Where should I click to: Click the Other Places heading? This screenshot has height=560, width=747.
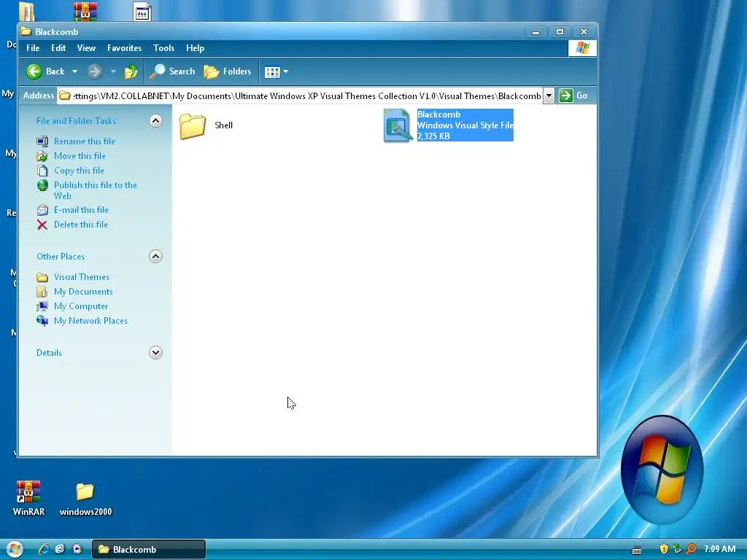[61, 257]
